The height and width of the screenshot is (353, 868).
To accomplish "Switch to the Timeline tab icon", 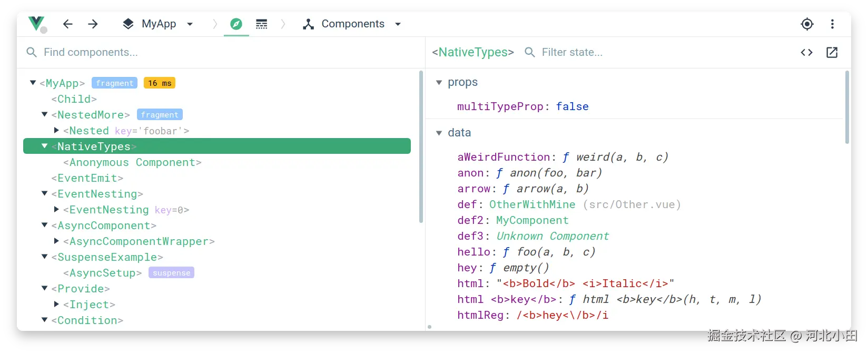I will tap(262, 24).
